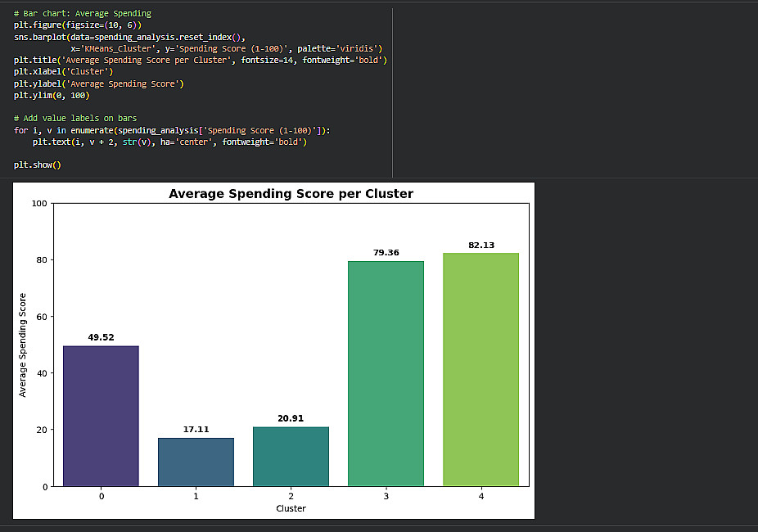Screen dimensions: 758x532
Task: Click the cluster 1 blue bar
Action: point(196,462)
